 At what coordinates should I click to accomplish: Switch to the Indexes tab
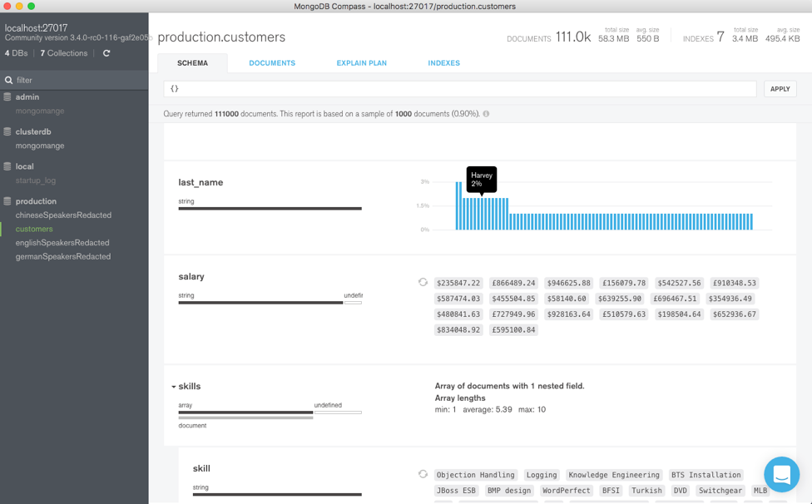pos(443,63)
